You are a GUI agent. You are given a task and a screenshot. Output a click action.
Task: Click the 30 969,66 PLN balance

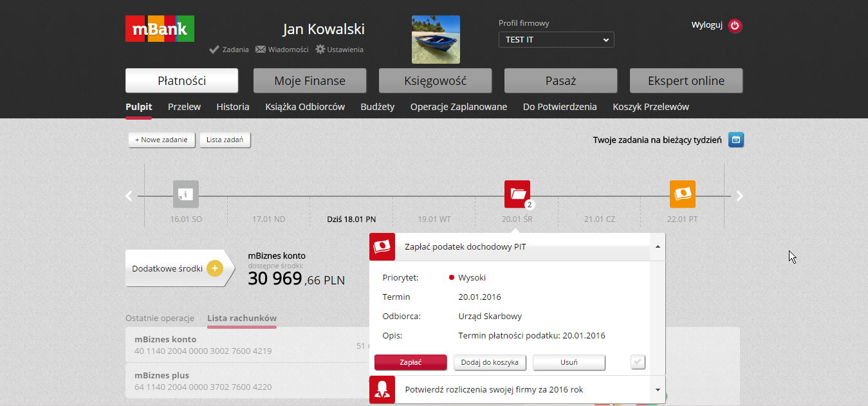(296, 279)
